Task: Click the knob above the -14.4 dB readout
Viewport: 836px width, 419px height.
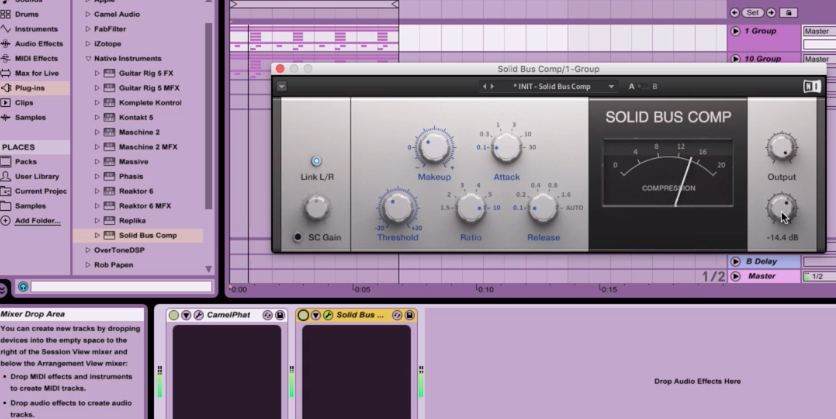Action: point(782,208)
